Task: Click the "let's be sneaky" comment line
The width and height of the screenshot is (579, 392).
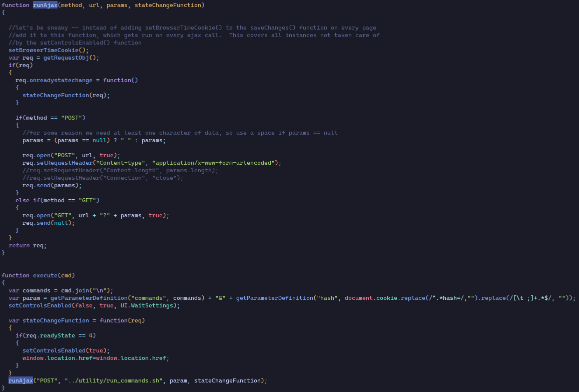Action: 192,28
